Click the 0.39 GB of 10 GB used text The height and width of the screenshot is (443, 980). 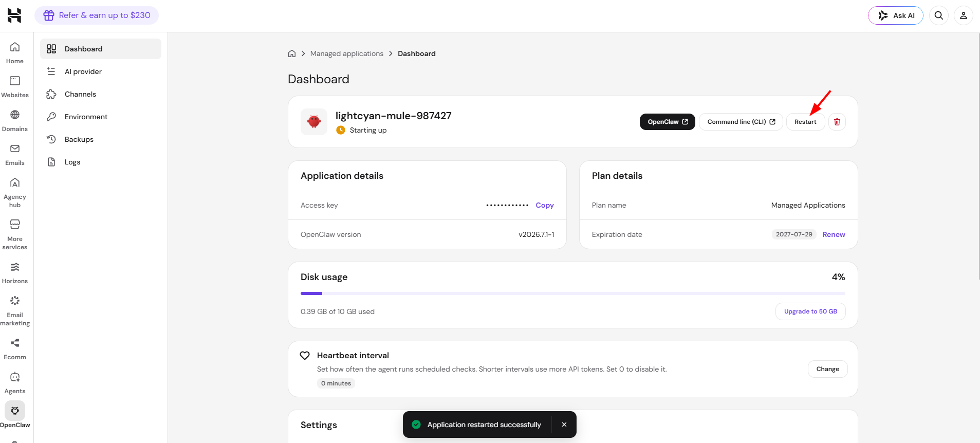click(x=338, y=311)
